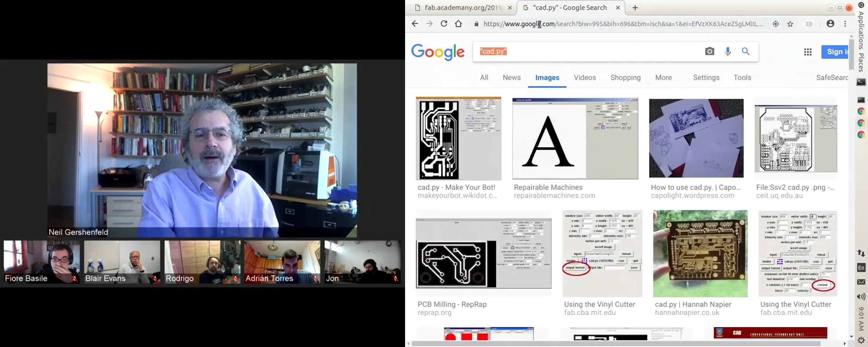Switch to the News results tab

tap(512, 77)
